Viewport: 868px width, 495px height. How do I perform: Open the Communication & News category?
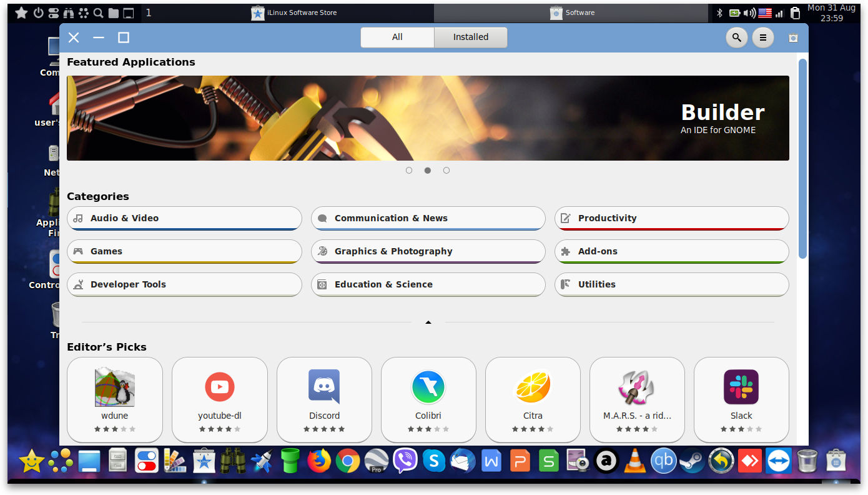point(428,218)
